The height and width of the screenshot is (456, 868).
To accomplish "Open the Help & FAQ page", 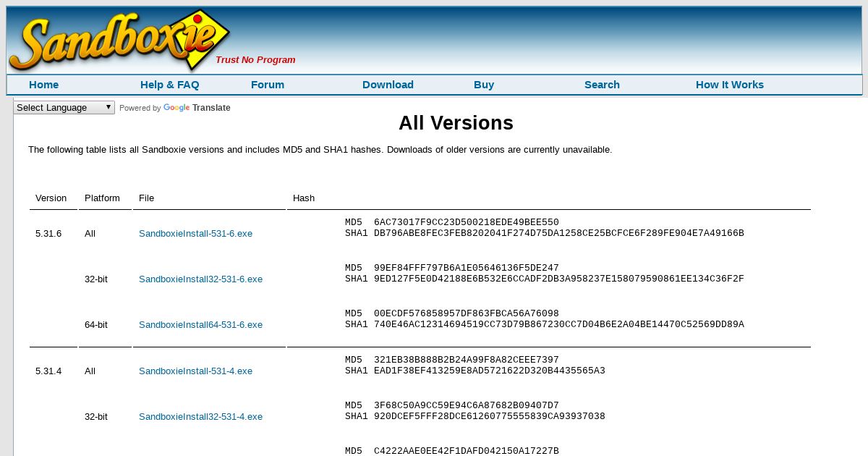I will [x=169, y=85].
